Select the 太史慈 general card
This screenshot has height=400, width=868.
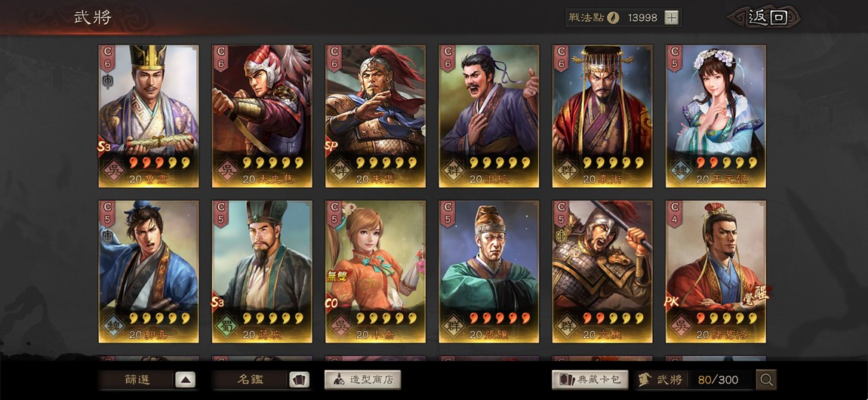point(262,115)
